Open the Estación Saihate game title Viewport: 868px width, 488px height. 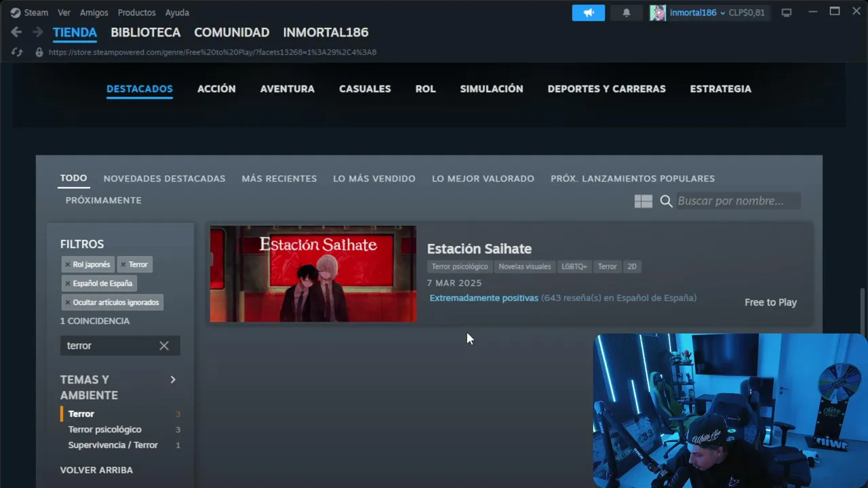[x=479, y=249]
